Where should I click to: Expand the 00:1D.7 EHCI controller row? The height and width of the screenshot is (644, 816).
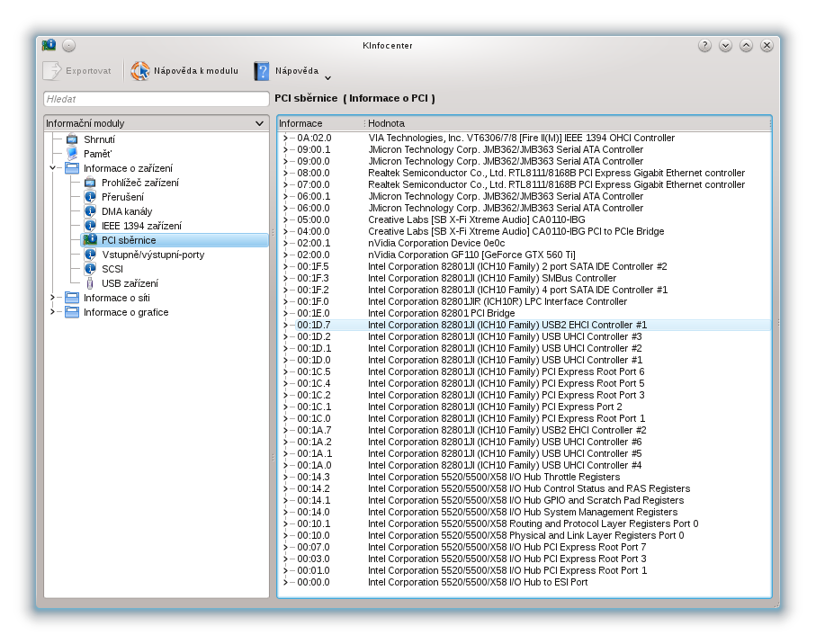285,325
